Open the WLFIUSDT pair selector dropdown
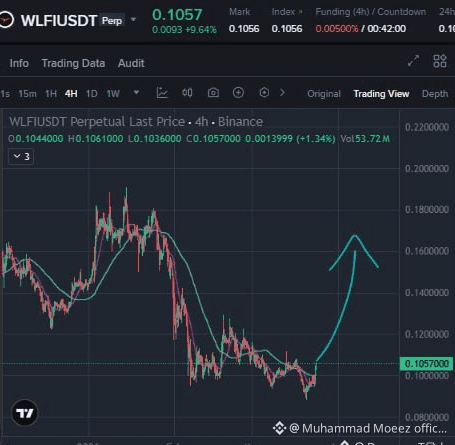 (x=133, y=20)
